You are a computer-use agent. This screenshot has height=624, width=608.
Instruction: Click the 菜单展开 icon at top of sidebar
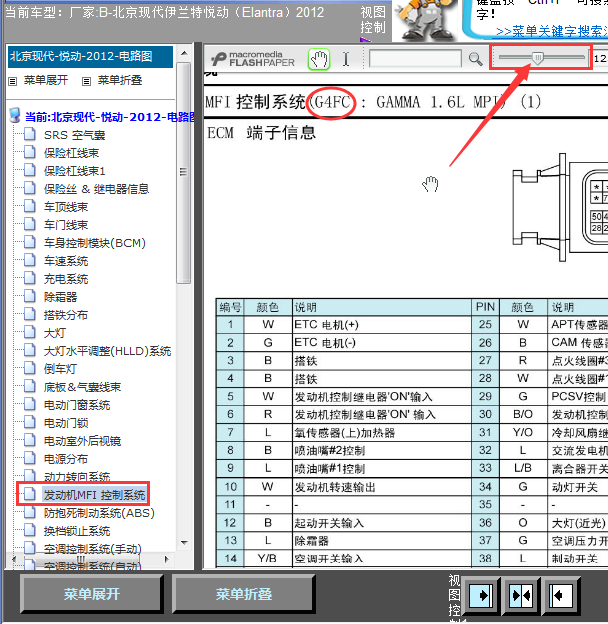[x=13, y=81]
